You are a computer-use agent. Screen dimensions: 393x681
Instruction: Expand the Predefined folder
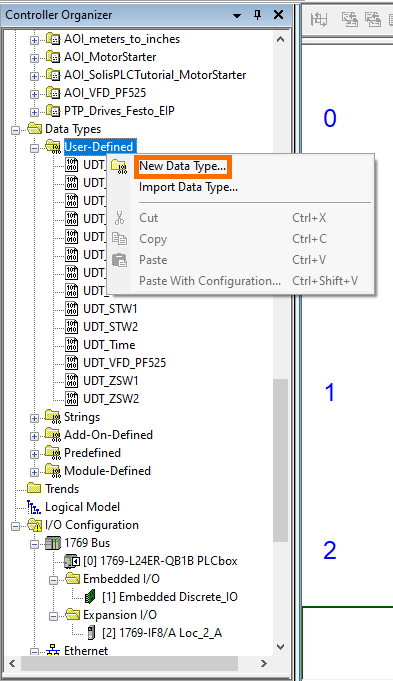[x=34, y=454]
